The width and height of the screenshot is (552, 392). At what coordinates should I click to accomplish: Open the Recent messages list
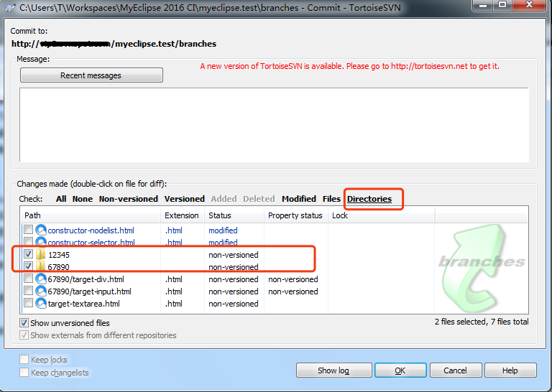pyautogui.click(x=91, y=75)
